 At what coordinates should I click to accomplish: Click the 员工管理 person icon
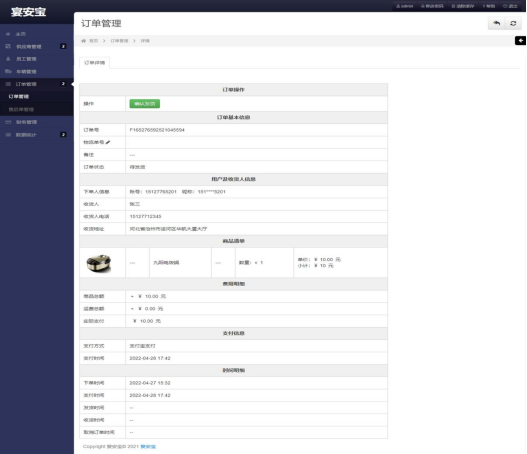pyautogui.click(x=8, y=59)
